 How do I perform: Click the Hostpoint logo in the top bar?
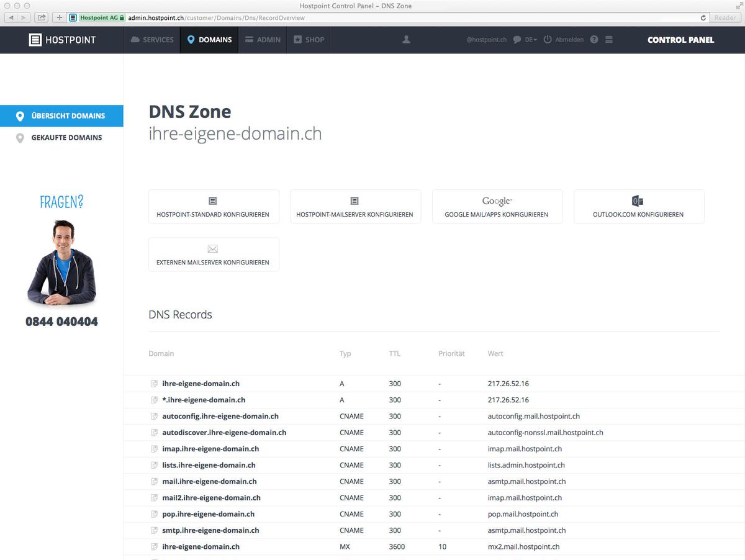click(x=62, y=39)
